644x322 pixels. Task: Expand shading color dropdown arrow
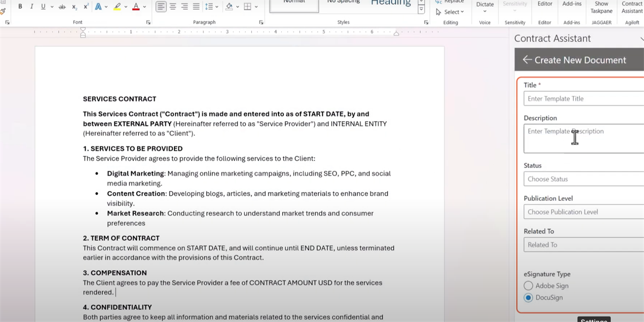coord(237,6)
